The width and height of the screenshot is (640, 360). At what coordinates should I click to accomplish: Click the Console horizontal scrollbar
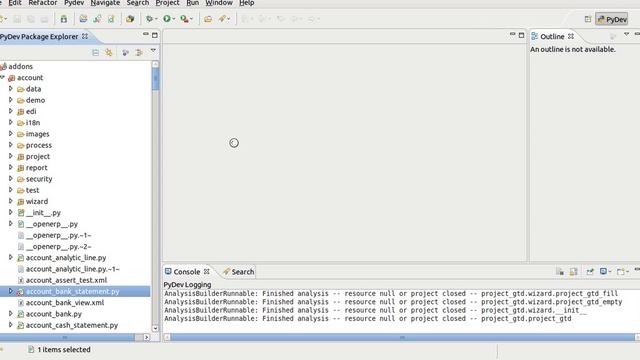[402, 337]
